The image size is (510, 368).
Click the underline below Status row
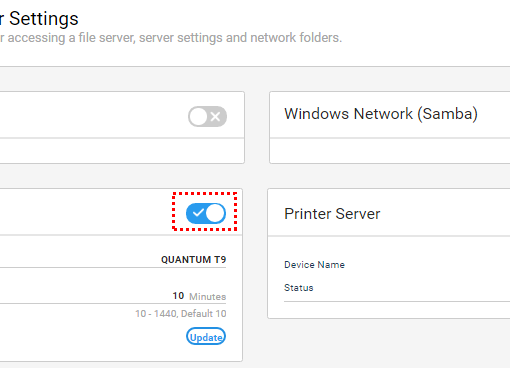(397, 302)
